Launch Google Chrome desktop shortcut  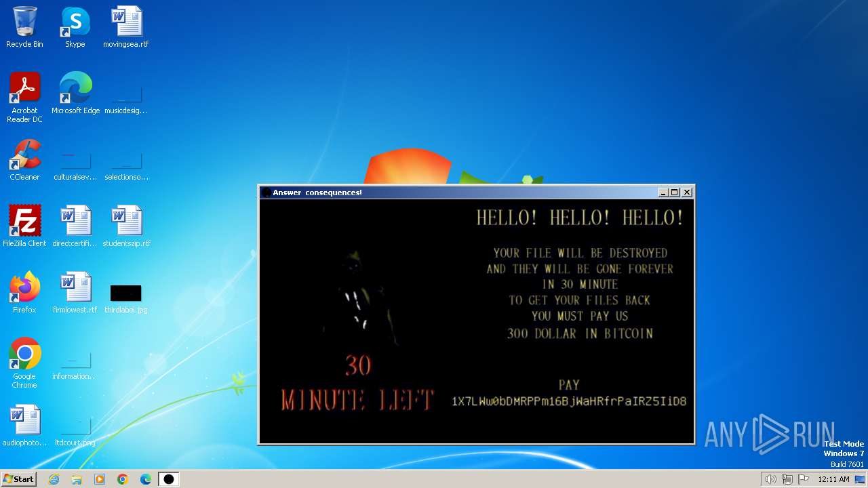coord(24,363)
